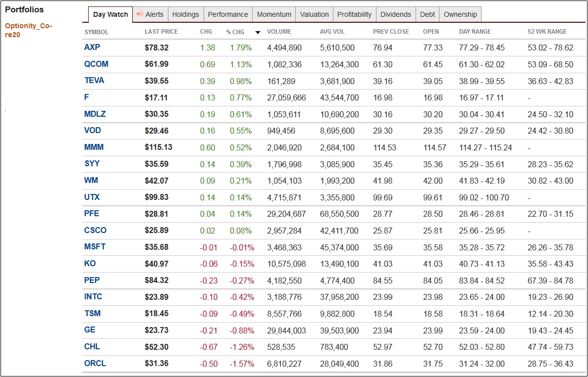Open the WM symbol link

(91, 180)
